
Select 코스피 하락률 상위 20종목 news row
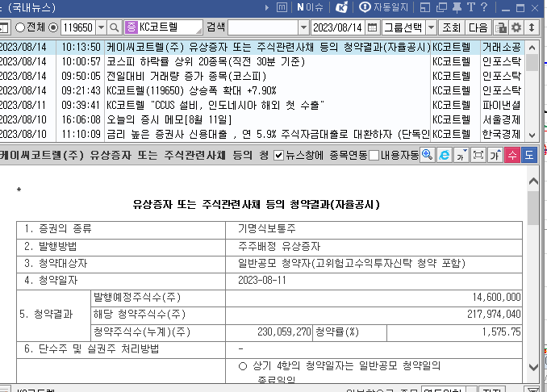pyautogui.click(x=261, y=62)
